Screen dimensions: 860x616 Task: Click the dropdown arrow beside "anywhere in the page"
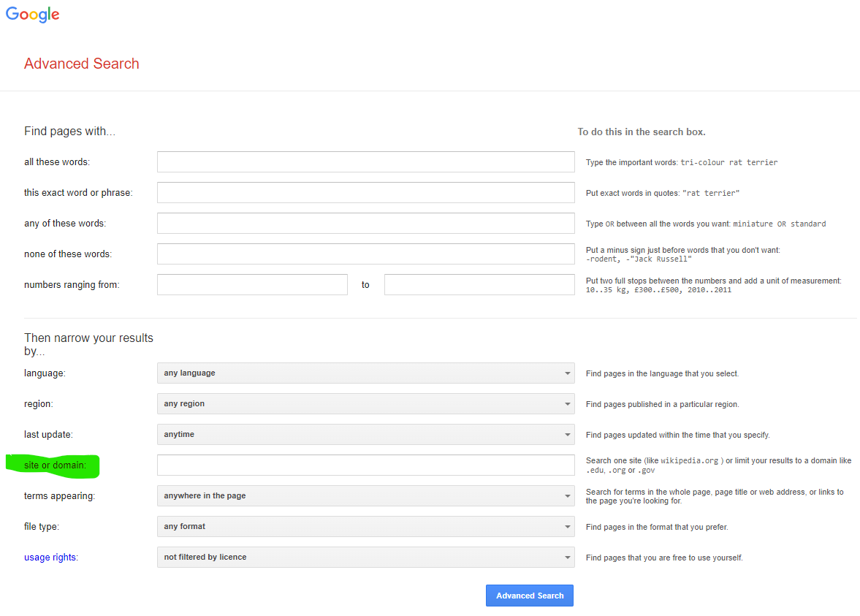pos(568,495)
